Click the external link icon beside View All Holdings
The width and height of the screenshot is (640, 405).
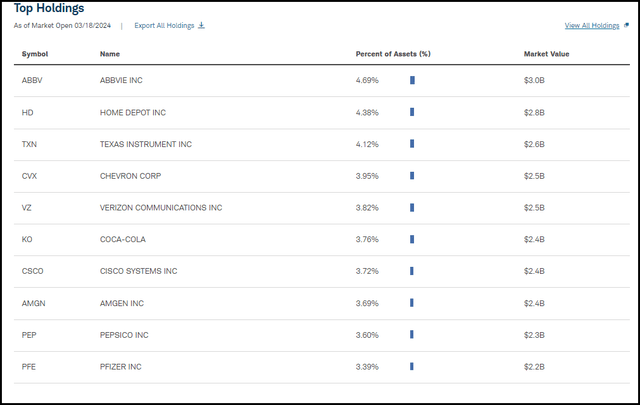tap(626, 25)
